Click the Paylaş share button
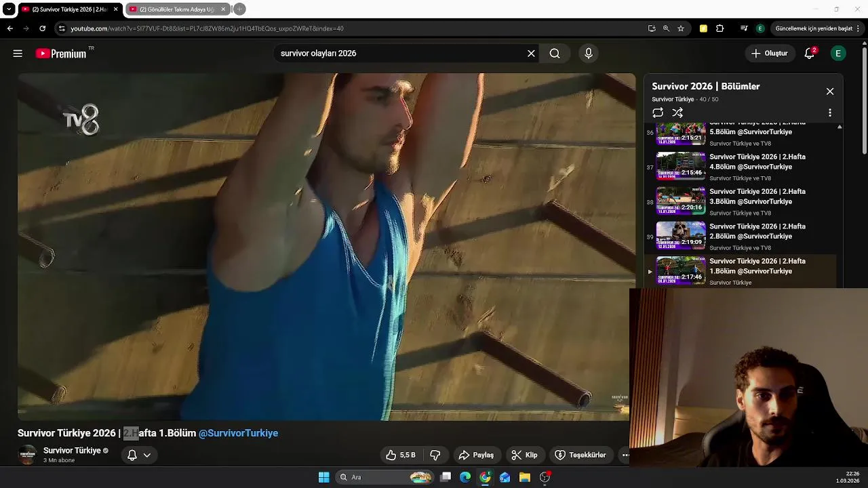Screen dimensions: 868x488 (x=476, y=455)
